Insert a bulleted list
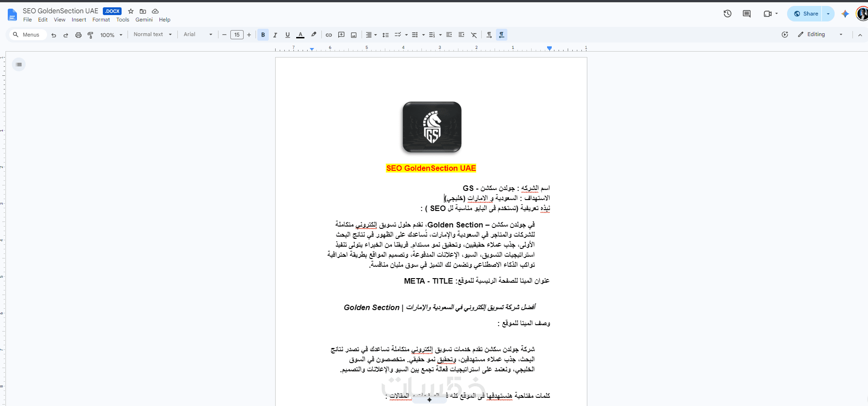This screenshot has width=868, height=406. point(415,35)
